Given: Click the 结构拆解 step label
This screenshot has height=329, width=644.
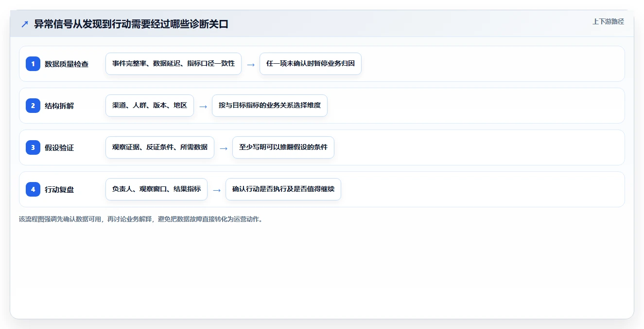Looking at the screenshot, I should pos(59,106).
